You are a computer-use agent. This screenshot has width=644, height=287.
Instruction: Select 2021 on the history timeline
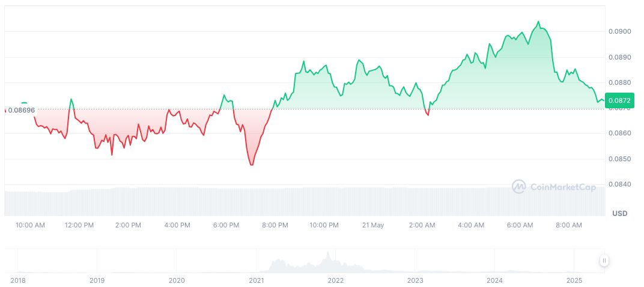256,280
